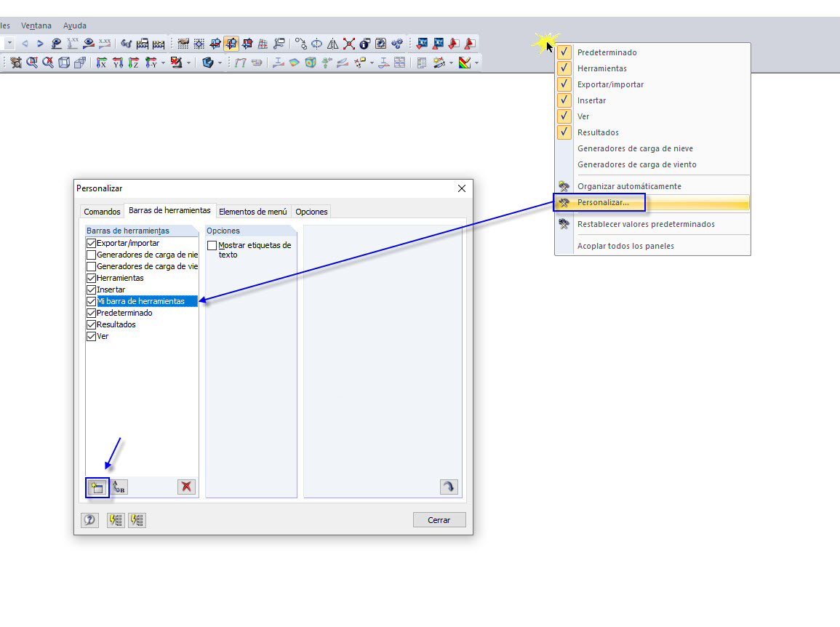This screenshot has width=840, height=627.
Task: Open dropdown arrow next to -Y view icon
Action: pyautogui.click(x=163, y=63)
